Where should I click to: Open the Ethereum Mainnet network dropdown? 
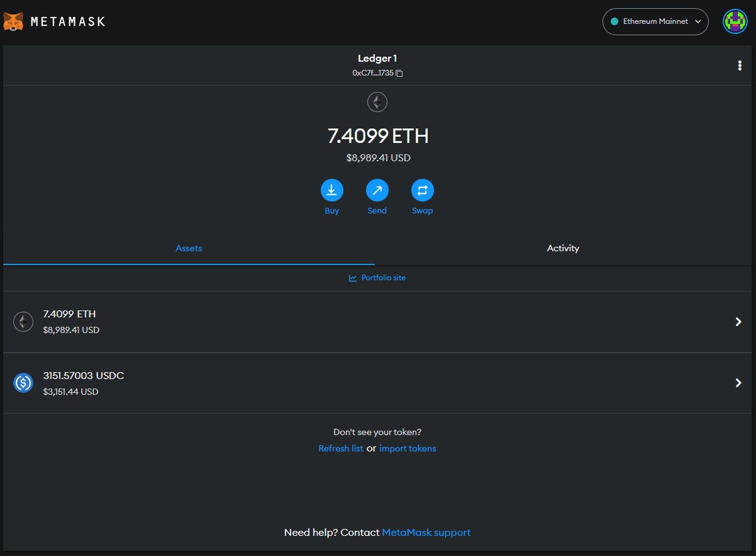pyautogui.click(x=655, y=21)
